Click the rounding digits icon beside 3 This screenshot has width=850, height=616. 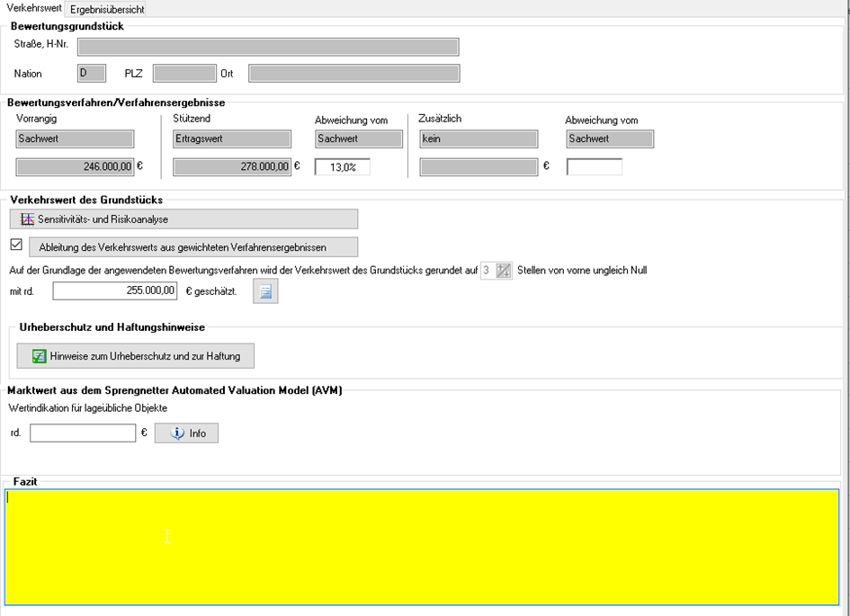[504, 270]
